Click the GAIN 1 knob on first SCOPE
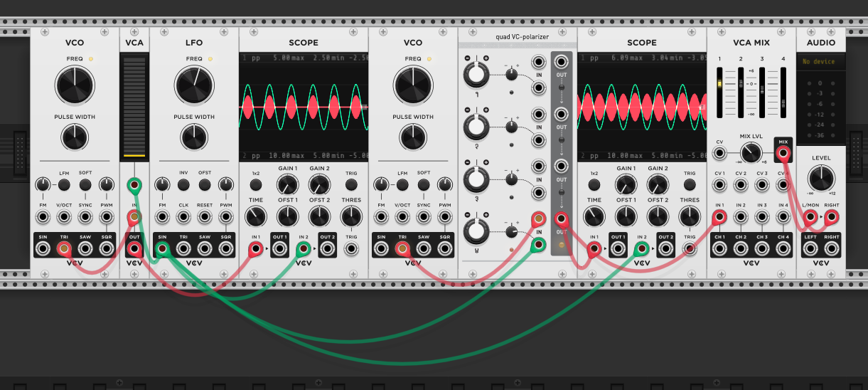The image size is (868, 390). coord(287,185)
